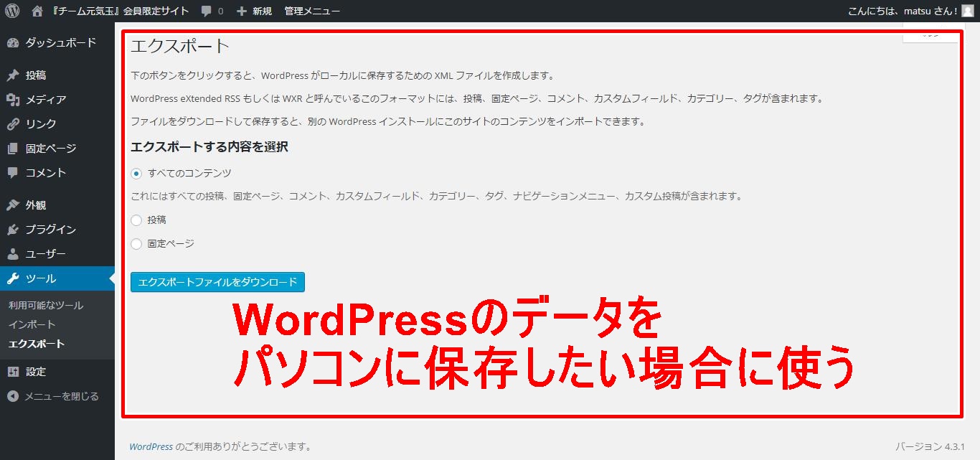Image resolution: width=980 pixels, height=460 pixels.
Task: Go to エクスポート submenu
Action: point(37,344)
